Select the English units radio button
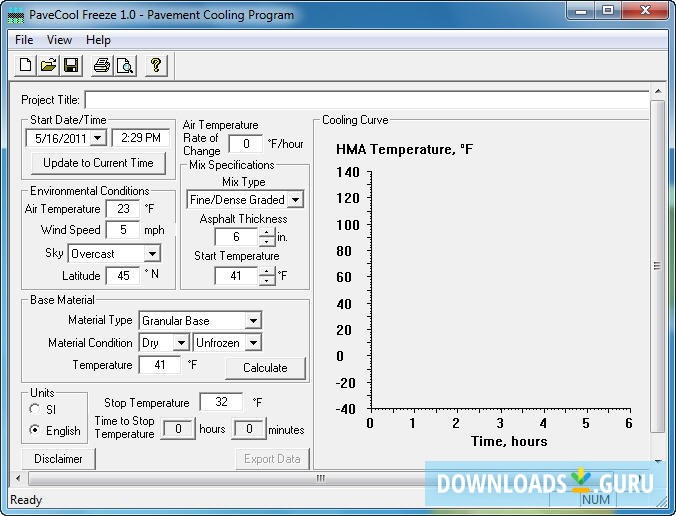 [x=34, y=430]
